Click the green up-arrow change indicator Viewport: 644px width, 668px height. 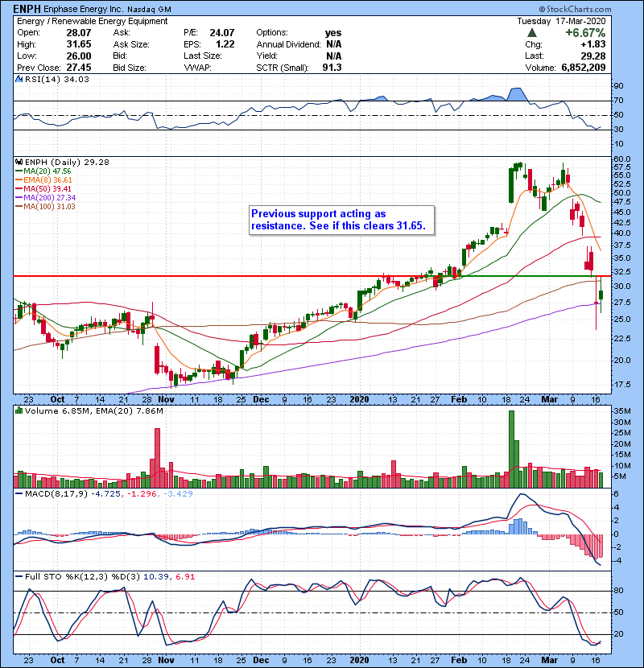pos(531,33)
